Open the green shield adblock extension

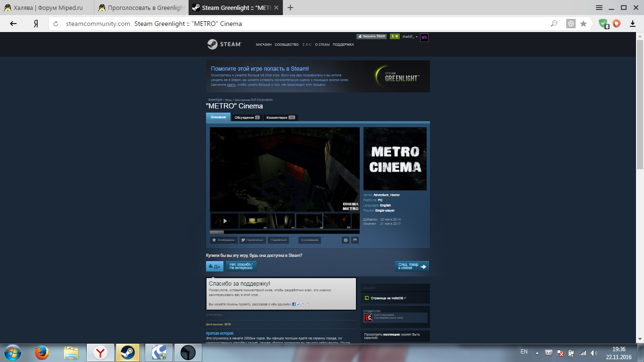click(x=603, y=24)
